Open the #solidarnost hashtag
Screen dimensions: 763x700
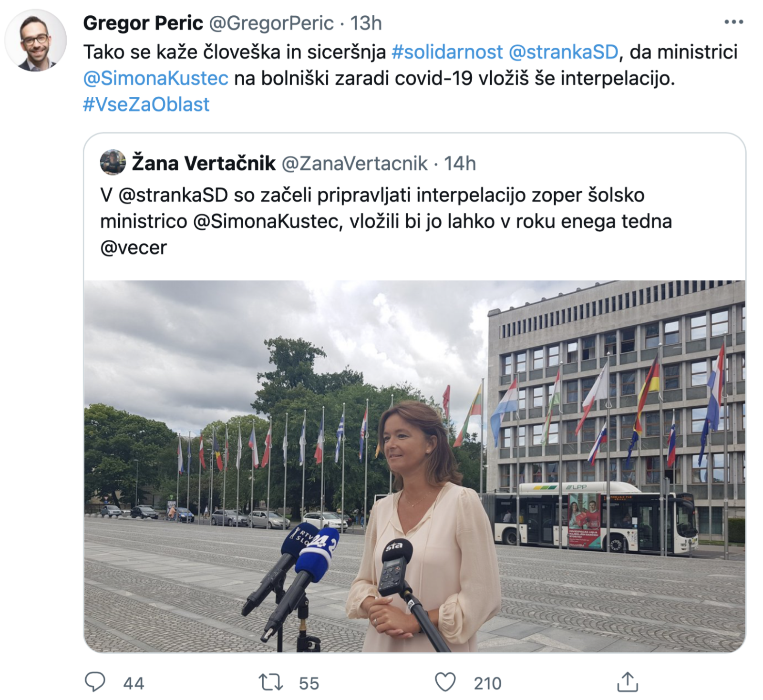coord(447,52)
